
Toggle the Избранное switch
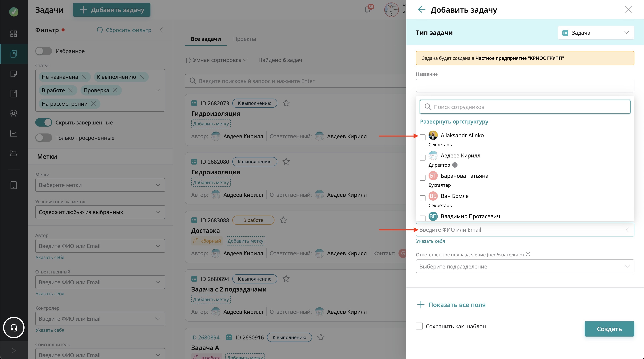(44, 51)
